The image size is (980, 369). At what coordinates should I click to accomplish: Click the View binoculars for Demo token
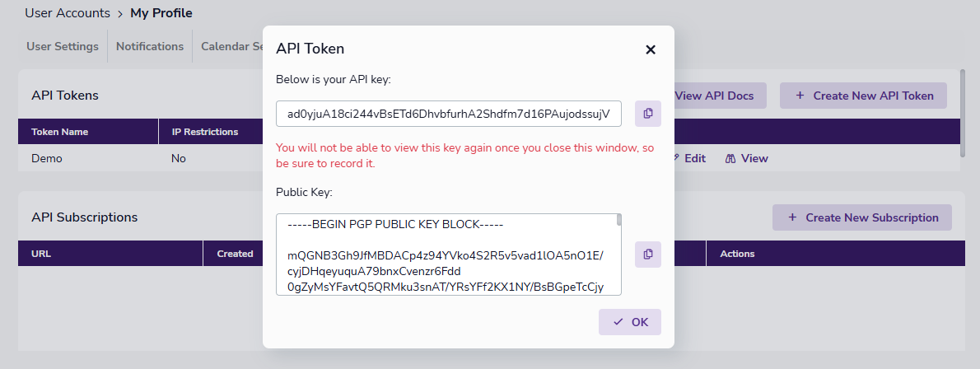746,158
